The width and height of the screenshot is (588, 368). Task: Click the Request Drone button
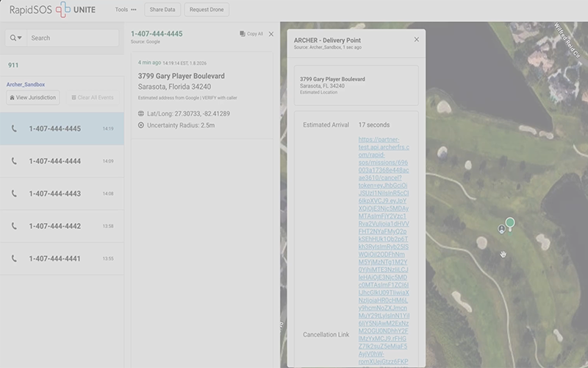pos(206,10)
